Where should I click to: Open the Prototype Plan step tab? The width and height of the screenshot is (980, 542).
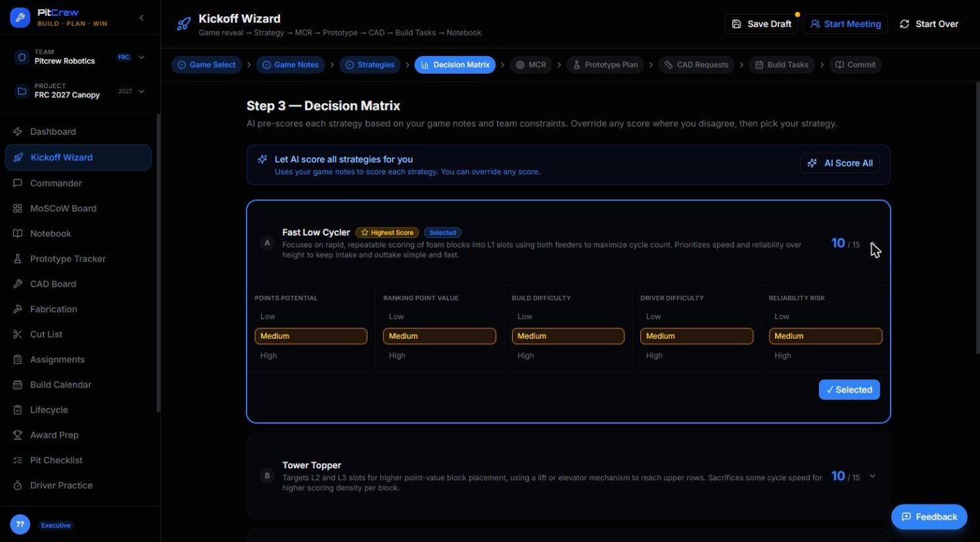tap(605, 64)
